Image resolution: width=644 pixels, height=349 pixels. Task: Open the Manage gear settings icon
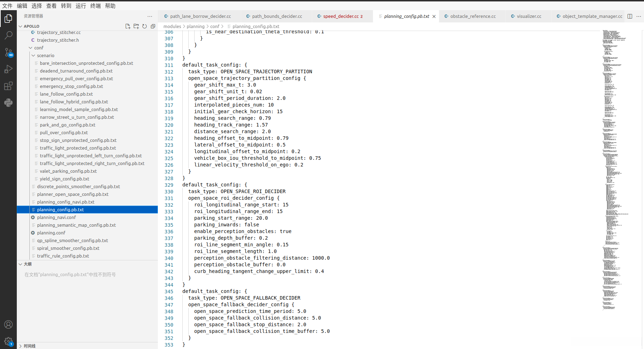tap(8, 341)
